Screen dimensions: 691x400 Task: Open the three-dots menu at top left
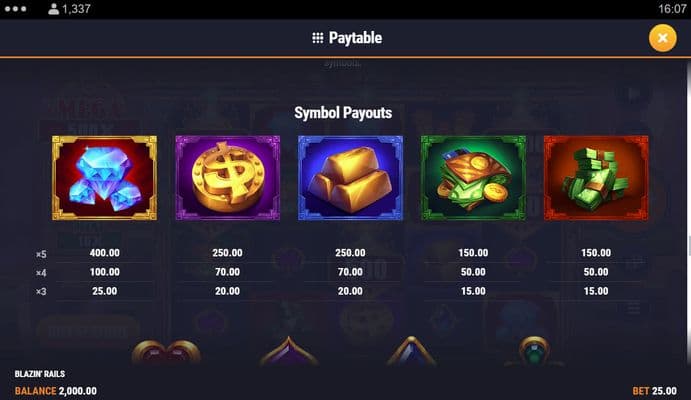(x=15, y=9)
